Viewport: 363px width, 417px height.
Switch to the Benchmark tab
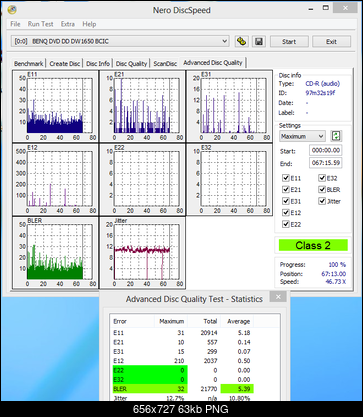(x=29, y=63)
